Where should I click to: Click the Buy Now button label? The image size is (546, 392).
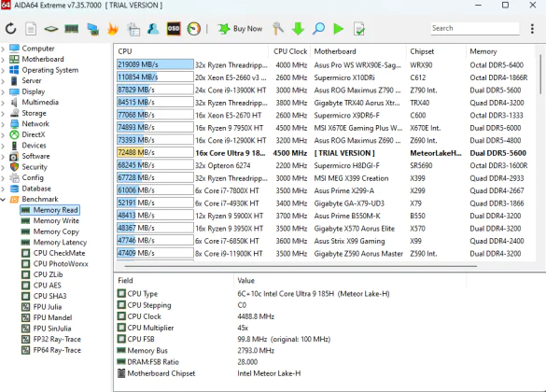247,29
